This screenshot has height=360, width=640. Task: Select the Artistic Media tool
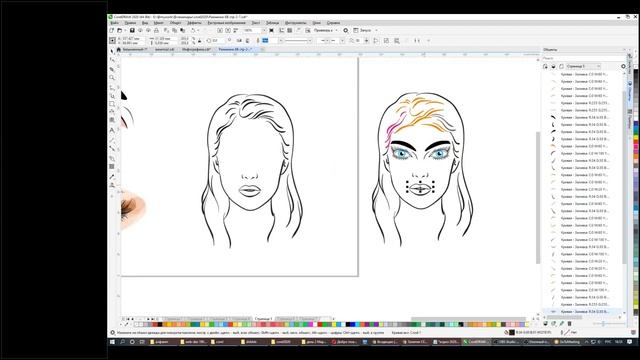(x=112, y=96)
